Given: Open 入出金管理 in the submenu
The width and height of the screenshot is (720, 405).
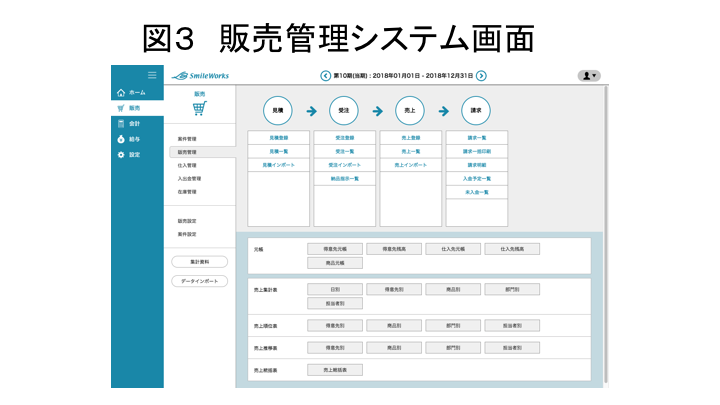Looking at the screenshot, I should click(x=189, y=179).
